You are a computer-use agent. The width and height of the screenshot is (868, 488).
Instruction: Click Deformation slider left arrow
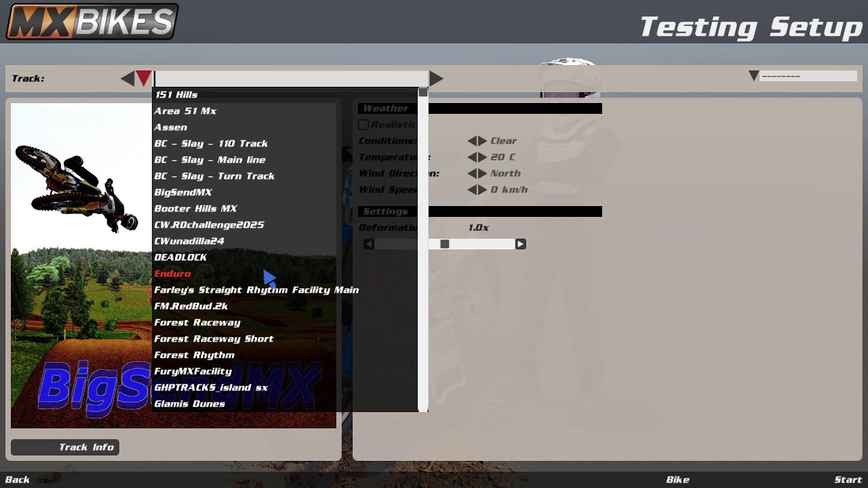[369, 244]
